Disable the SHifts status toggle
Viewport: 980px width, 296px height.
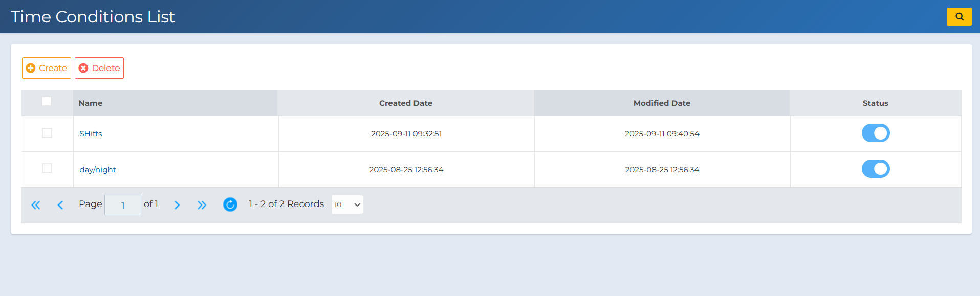(x=875, y=133)
